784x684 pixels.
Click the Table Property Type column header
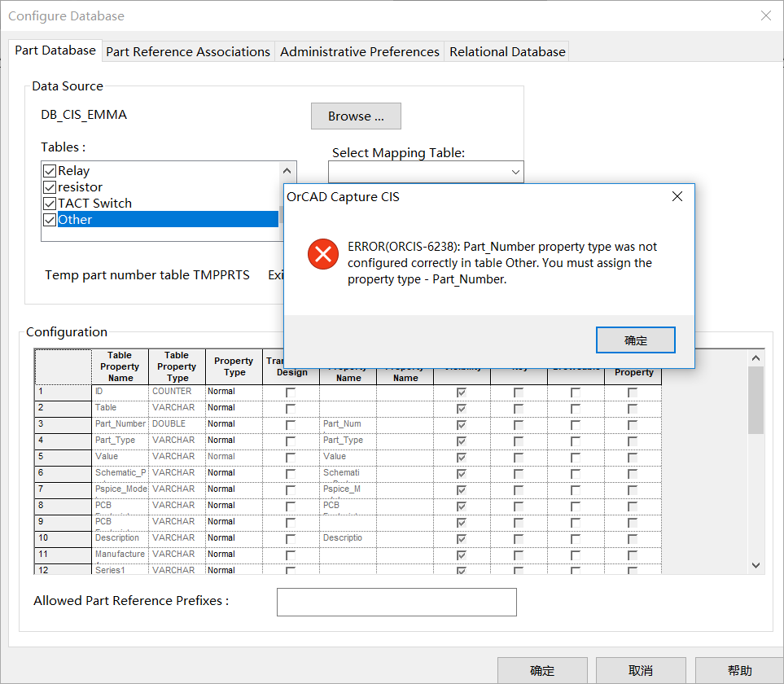coord(177,366)
